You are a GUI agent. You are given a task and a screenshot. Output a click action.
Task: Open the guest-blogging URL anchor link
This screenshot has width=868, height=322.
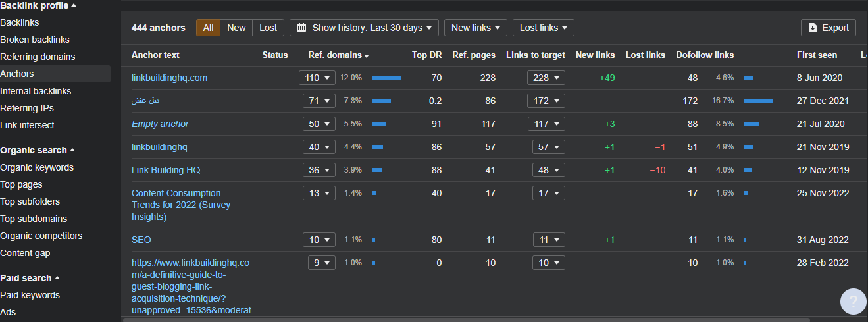click(x=191, y=286)
